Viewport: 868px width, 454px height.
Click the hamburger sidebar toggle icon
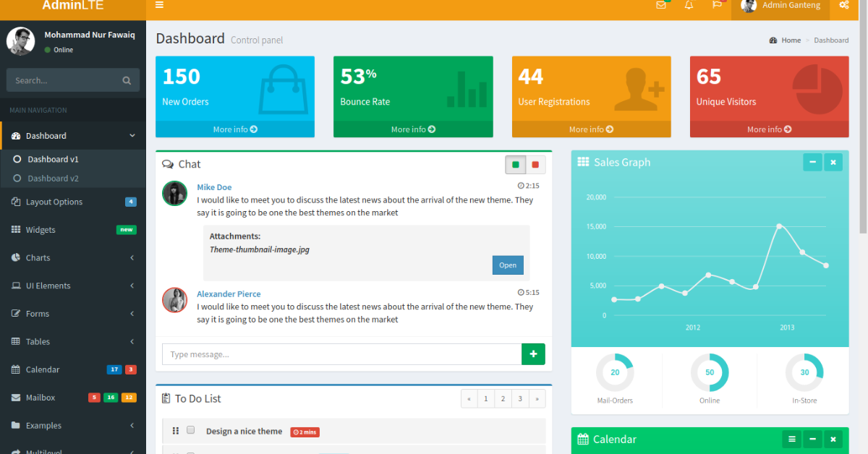(159, 5)
